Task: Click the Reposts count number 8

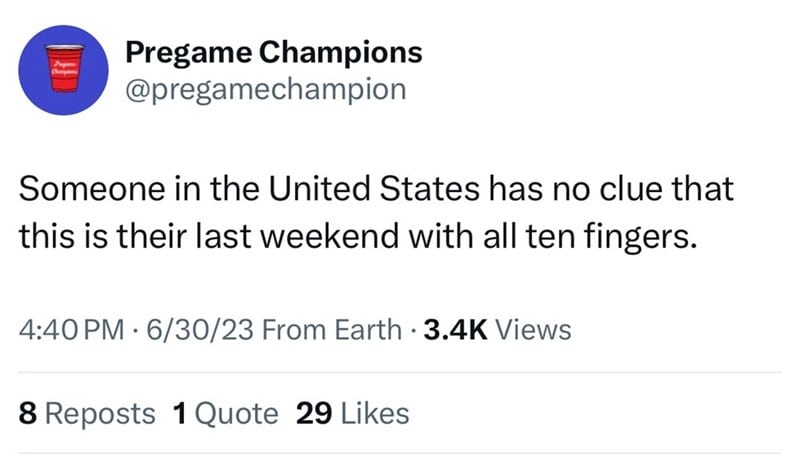Action: click(28, 413)
